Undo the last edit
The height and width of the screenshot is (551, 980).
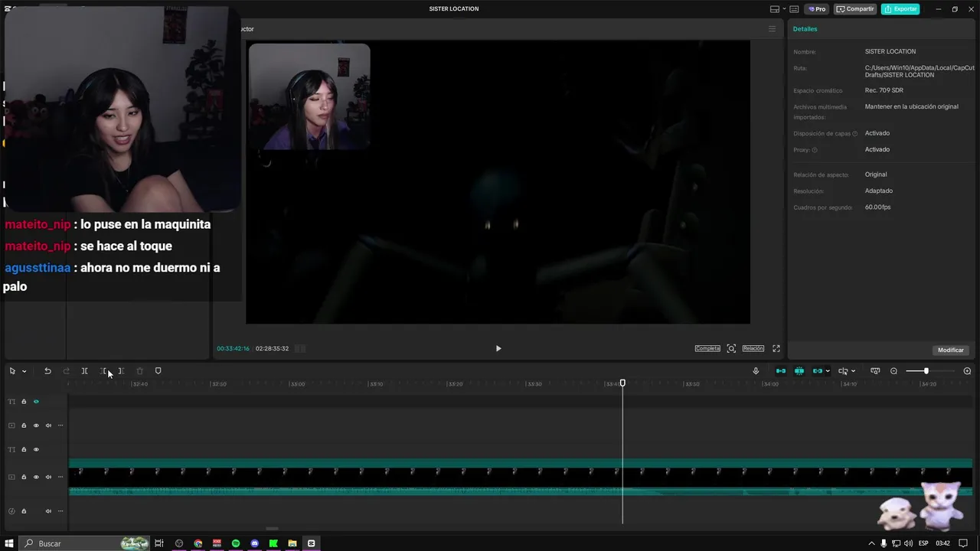(x=47, y=371)
